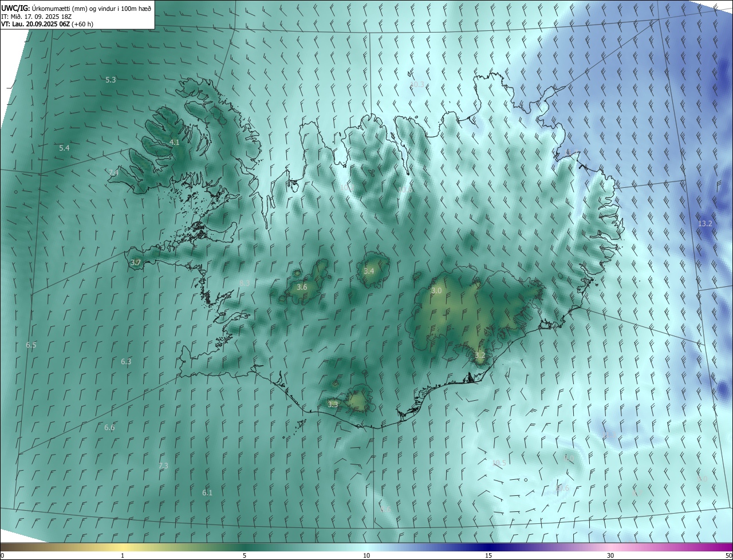
Task: Click the 3.4 value on the central glacier
Action: tap(369, 271)
